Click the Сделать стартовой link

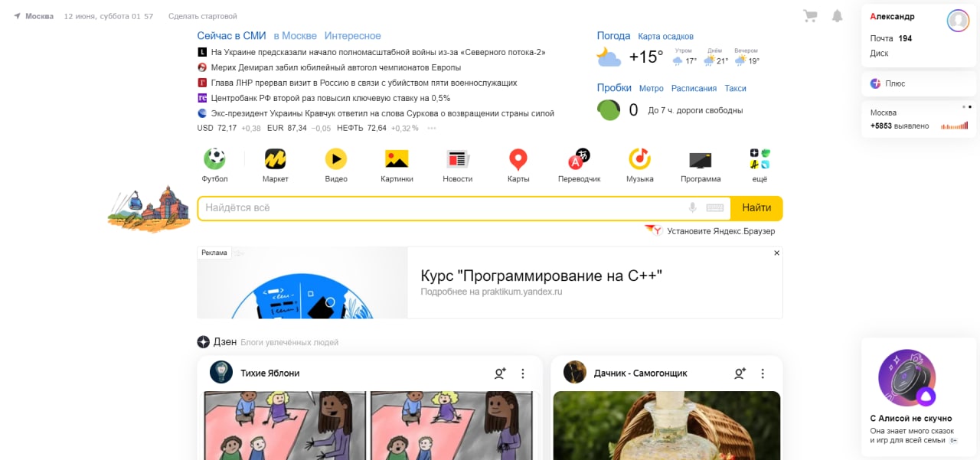[x=202, y=16]
